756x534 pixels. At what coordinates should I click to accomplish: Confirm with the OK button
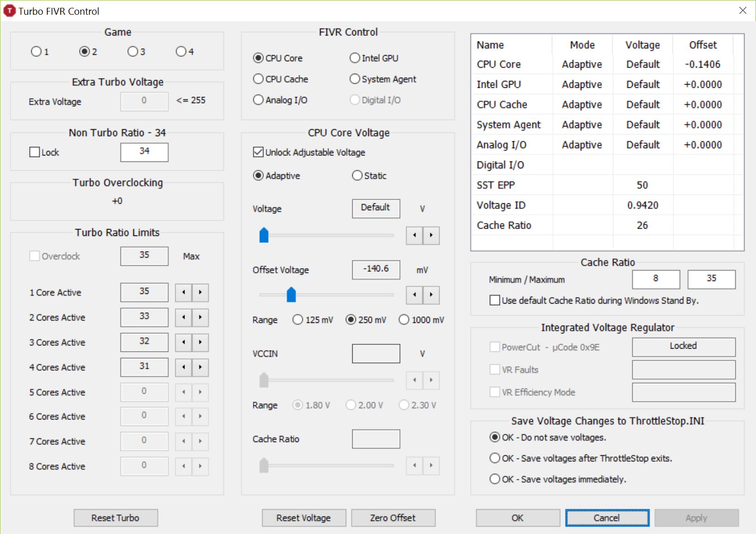point(518,518)
